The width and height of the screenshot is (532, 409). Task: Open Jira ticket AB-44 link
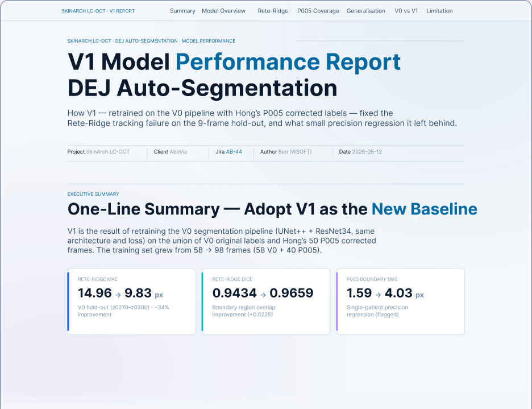234,152
